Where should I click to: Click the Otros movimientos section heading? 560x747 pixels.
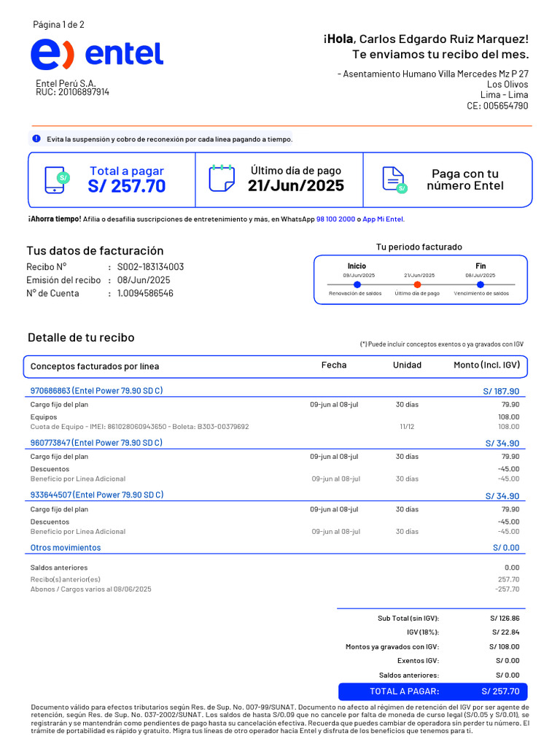coord(66,547)
